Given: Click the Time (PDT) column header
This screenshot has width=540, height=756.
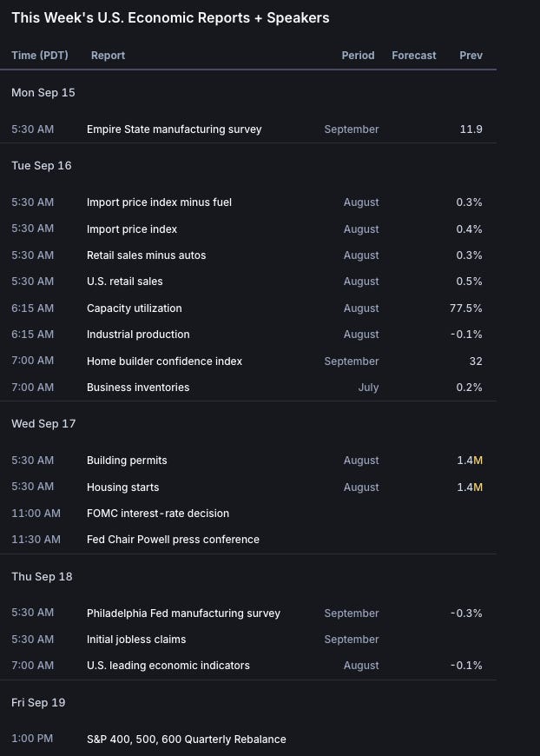Looking at the screenshot, I should [x=36, y=56].
